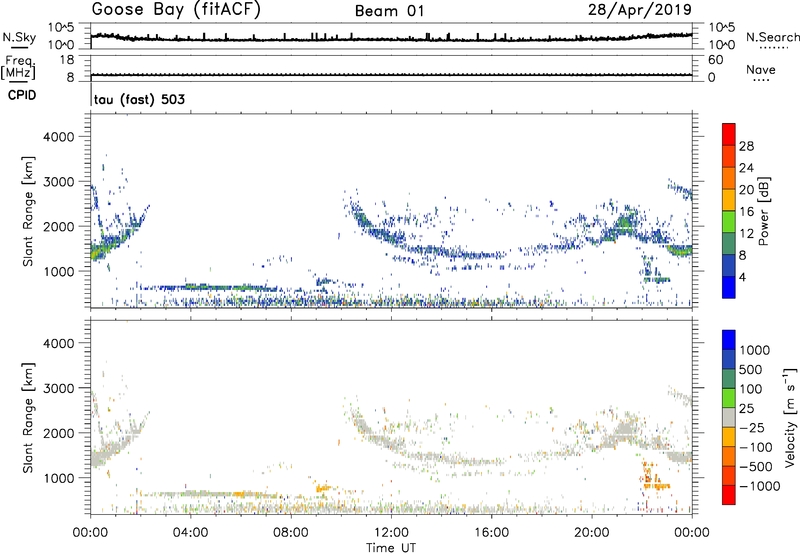Click the '12:00' time tick label

point(391,533)
